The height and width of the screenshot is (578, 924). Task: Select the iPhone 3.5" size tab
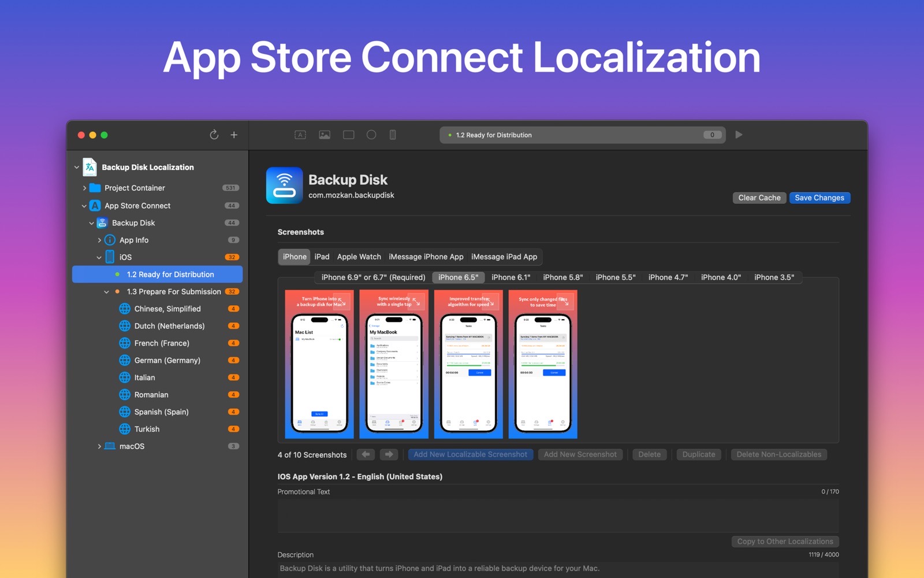(x=774, y=277)
